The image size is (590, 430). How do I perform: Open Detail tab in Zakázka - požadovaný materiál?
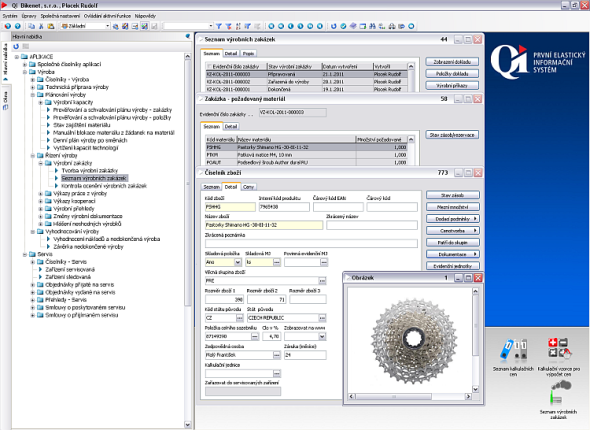pyautogui.click(x=231, y=126)
